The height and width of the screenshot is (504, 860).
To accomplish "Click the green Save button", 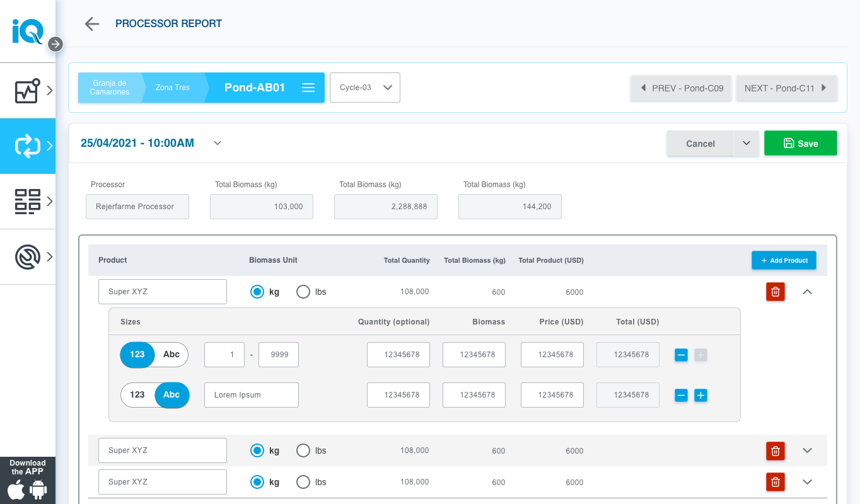I will [x=800, y=143].
